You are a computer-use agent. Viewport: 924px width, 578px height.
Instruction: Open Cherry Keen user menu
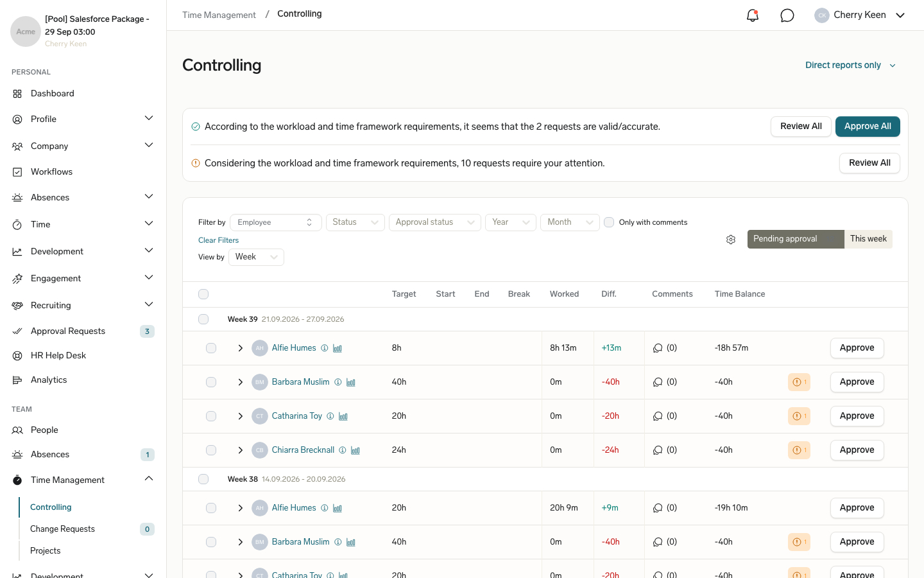860,15
